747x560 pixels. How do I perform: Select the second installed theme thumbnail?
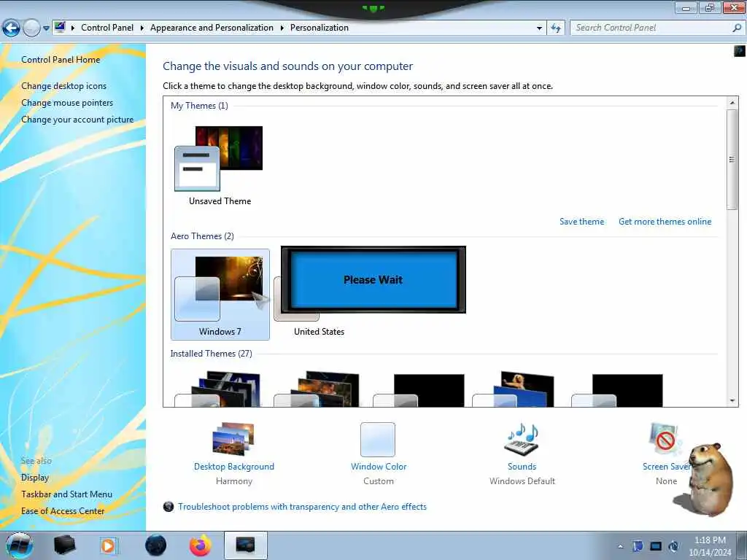coord(317,389)
